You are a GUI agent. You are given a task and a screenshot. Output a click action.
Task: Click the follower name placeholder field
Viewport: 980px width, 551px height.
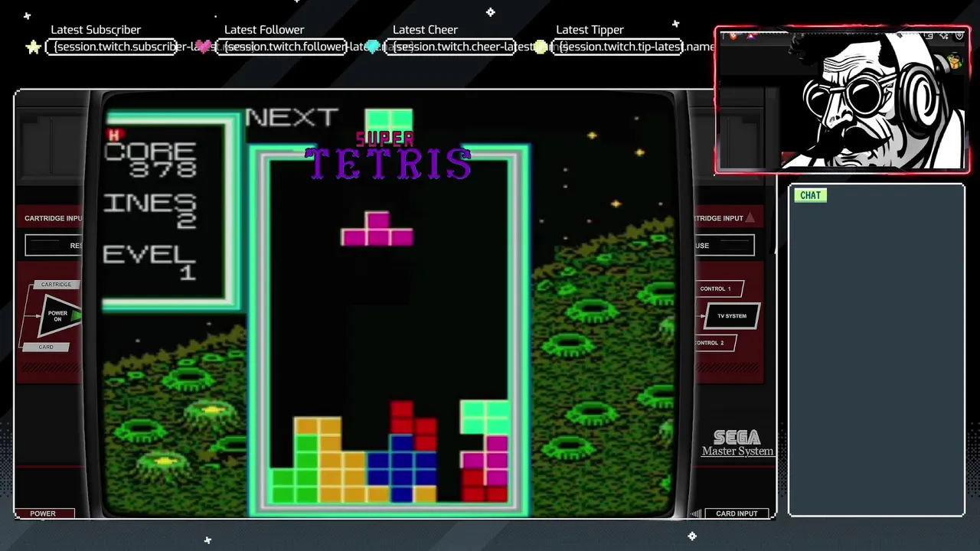tap(281, 47)
